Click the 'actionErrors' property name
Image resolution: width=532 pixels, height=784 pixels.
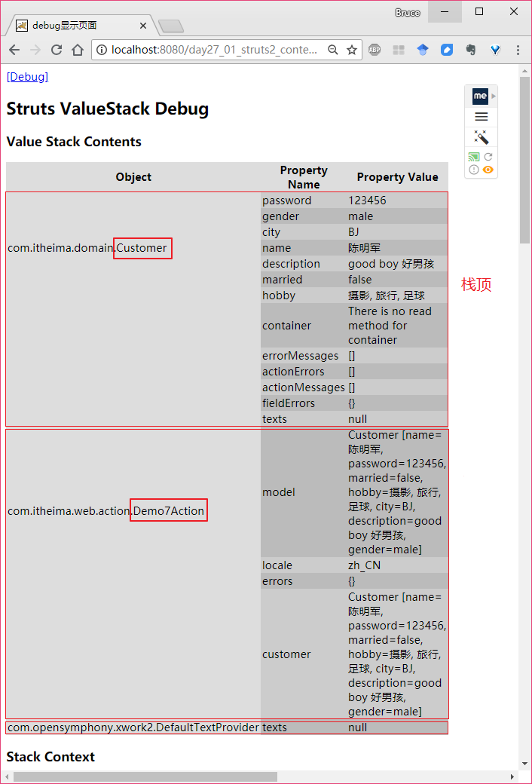pyautogui.click(x=293, y=372)
